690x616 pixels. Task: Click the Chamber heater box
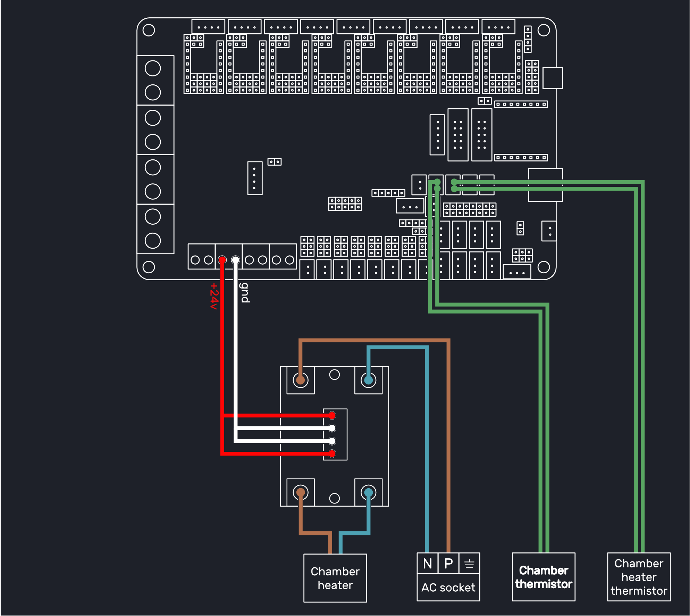[x=335, y=578]
